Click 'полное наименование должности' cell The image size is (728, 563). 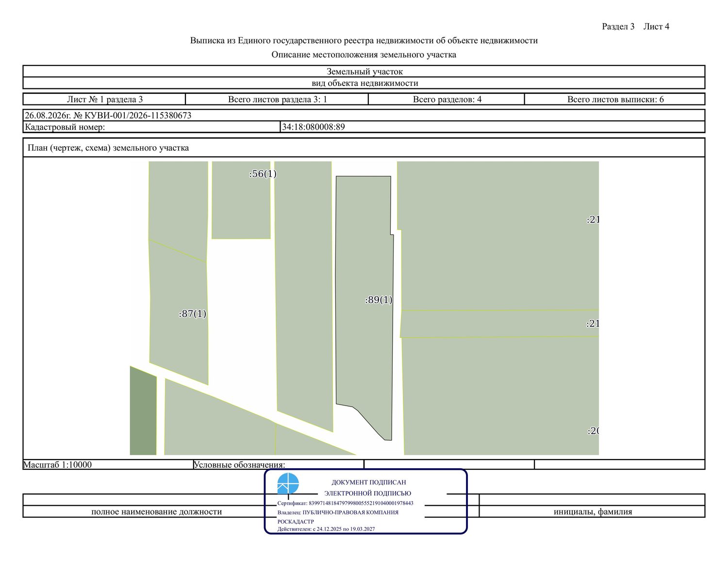point(156,512)
